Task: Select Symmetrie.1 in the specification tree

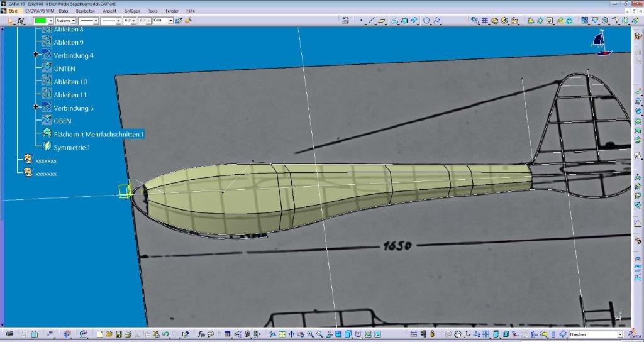Action: pos(71,148)
